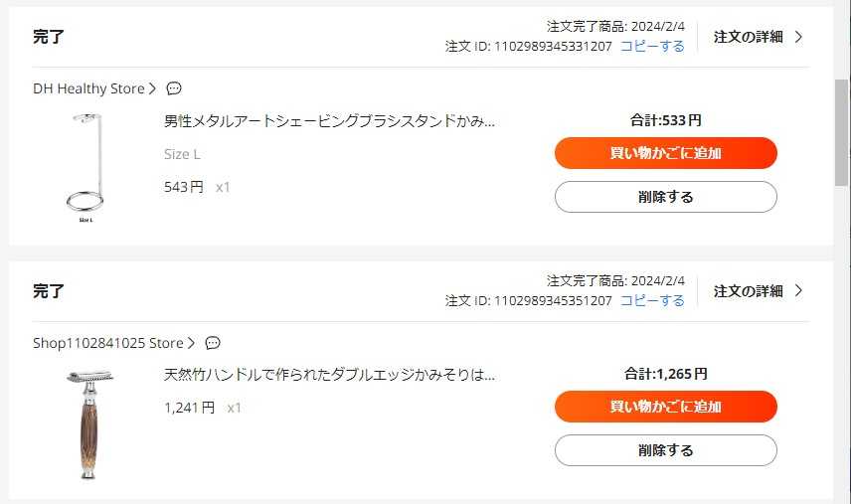Click the chevron after DH Healthy Store
The width and height of the screenshot is (851, 504).
pos(152,88)
